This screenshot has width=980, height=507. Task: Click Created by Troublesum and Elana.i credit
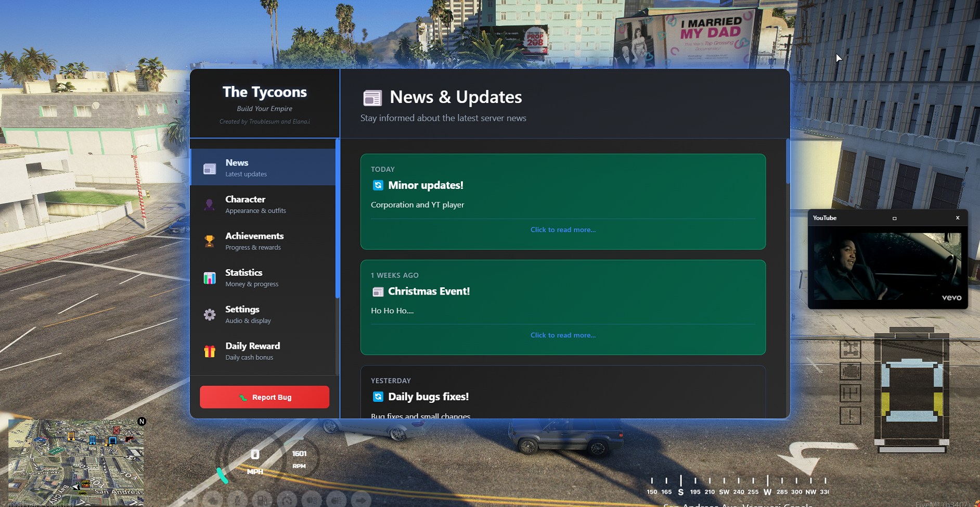coord(264,122)
